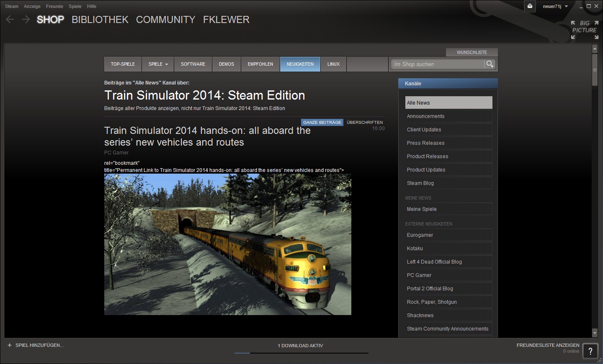
Task: Show Ganze Beiträge view
Action: [x=322, y=122]
